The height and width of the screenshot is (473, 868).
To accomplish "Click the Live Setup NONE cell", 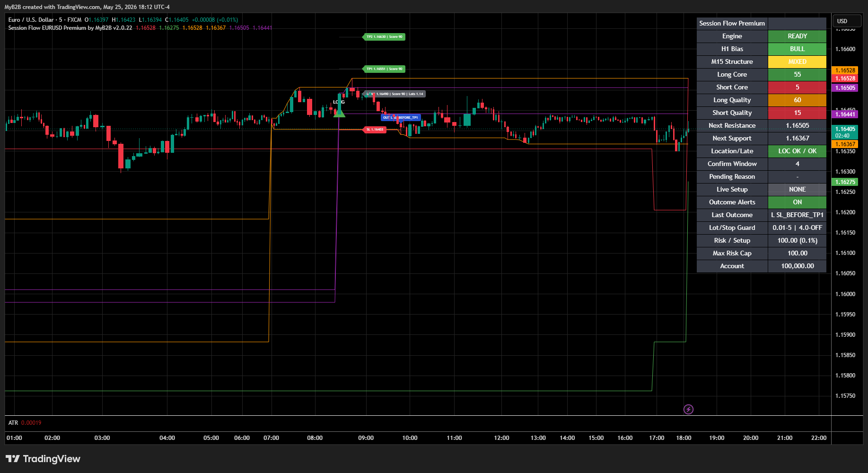I will pyautogui.click(x=797, y=189).
